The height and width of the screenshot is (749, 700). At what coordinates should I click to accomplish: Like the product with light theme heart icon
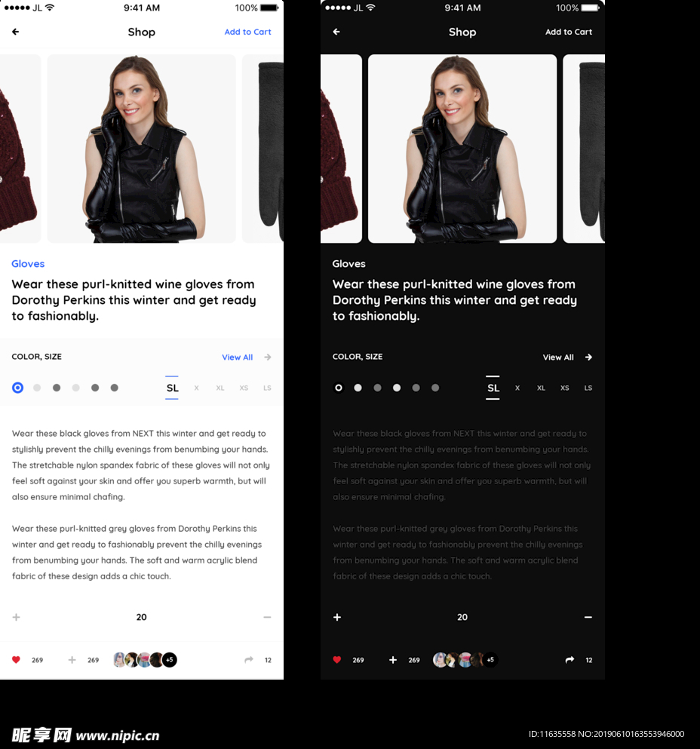[16, 660]
